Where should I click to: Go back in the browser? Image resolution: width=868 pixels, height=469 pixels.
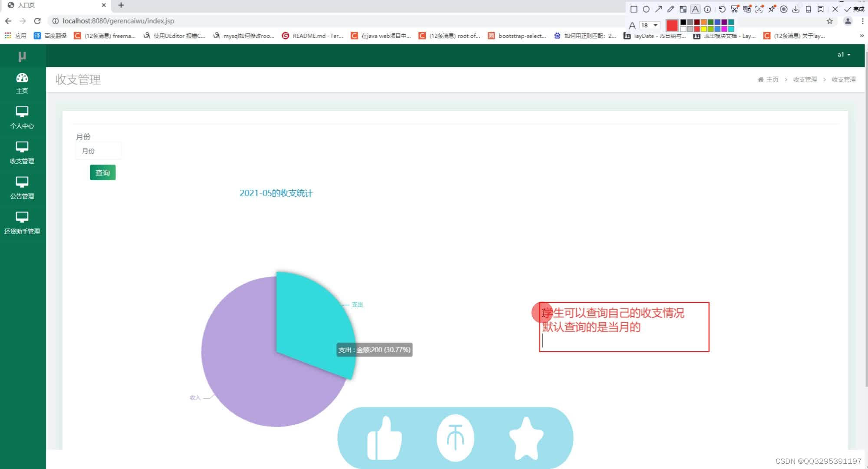[x=8, y=21]
